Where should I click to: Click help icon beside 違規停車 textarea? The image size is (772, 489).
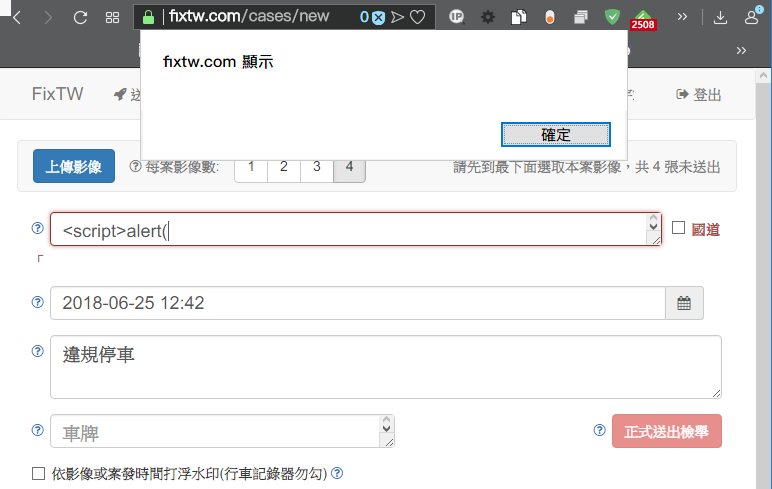[x=37, y=351]
